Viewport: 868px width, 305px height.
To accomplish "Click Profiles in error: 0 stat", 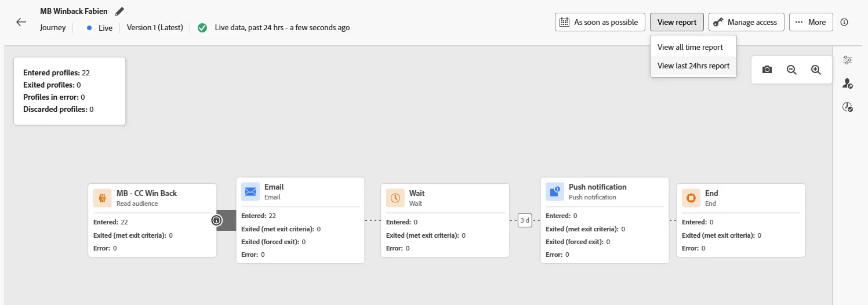I will point(54,97).
